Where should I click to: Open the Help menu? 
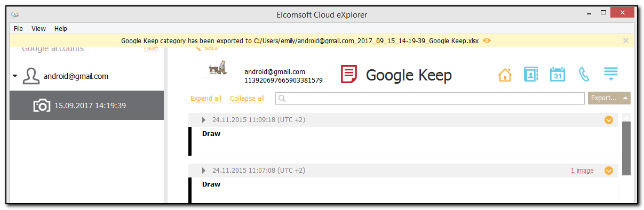[61, 28]
